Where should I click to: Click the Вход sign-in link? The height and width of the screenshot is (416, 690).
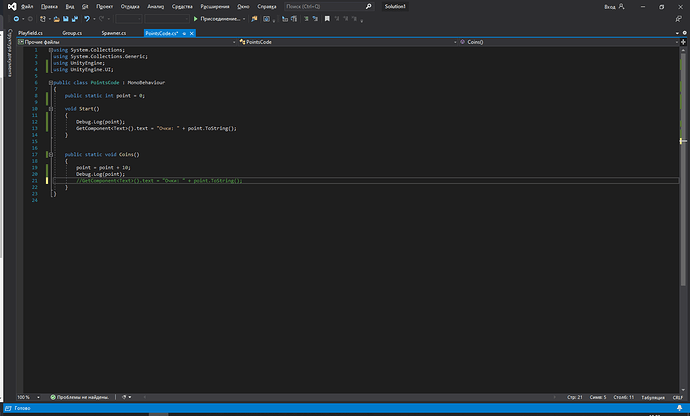tap(609, 7)
